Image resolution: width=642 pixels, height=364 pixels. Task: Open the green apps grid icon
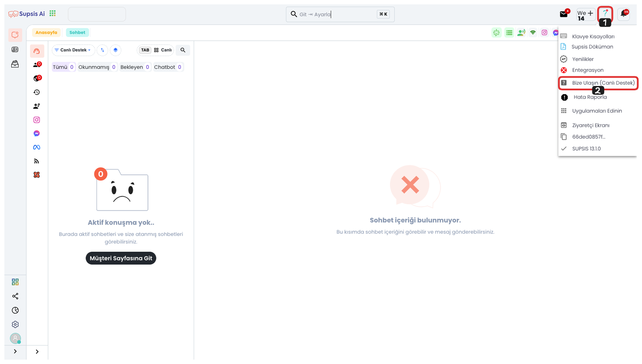pyautogui.click(x=53, y=14)
